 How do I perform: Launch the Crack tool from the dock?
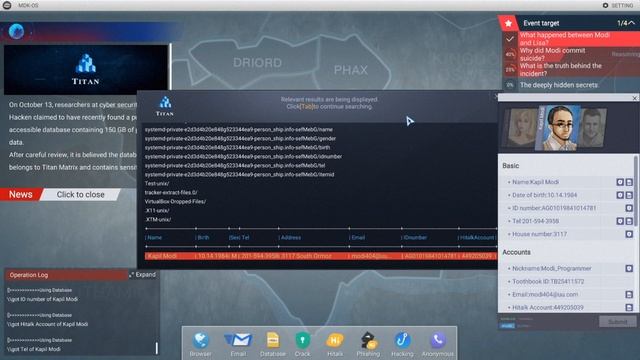pos(302,344)
